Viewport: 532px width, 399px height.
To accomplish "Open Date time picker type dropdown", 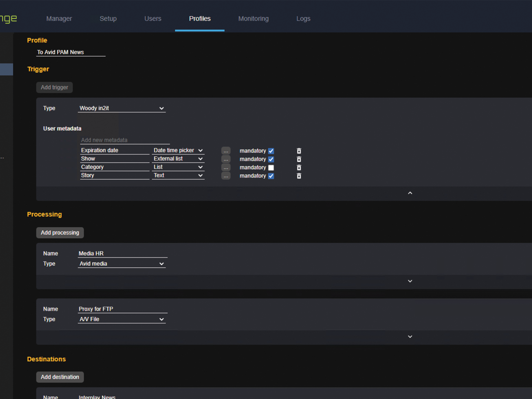I will 178,150.
